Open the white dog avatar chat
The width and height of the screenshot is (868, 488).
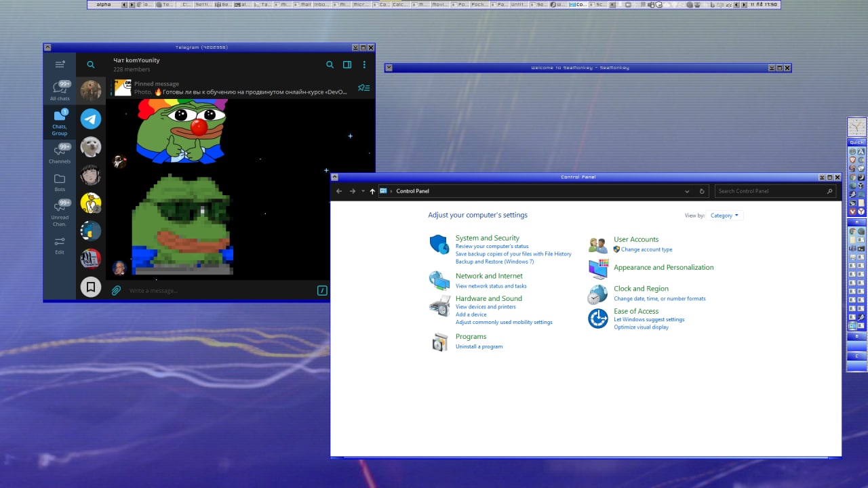click(91, 146)
